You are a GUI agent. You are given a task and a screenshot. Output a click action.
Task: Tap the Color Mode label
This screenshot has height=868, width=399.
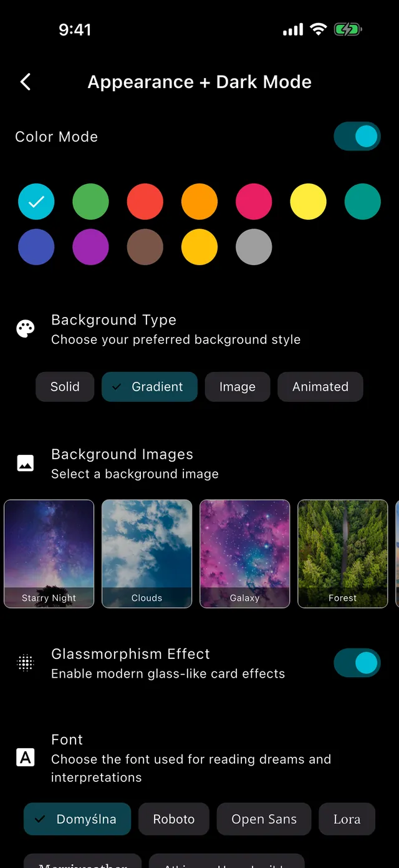(57, 137)
